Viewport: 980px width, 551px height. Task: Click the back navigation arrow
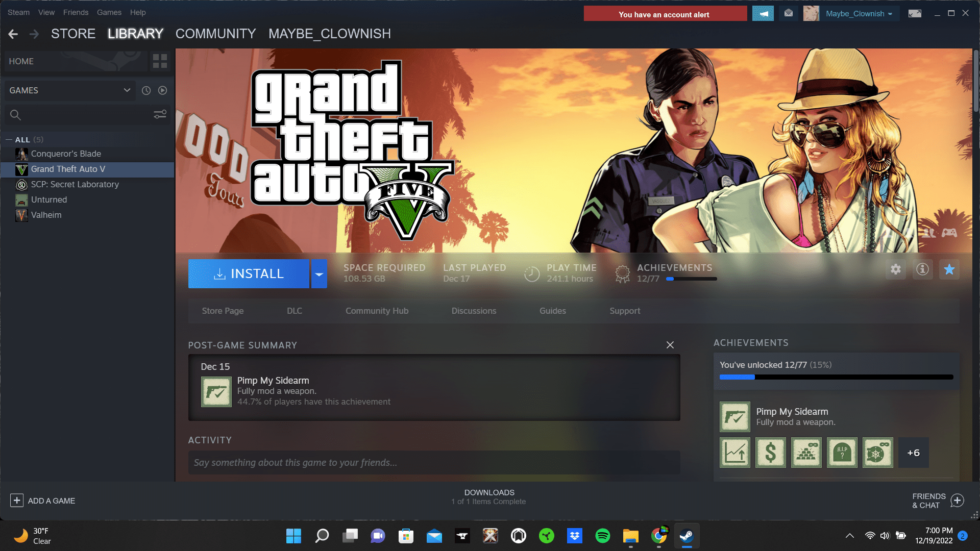tap(13, 34)
